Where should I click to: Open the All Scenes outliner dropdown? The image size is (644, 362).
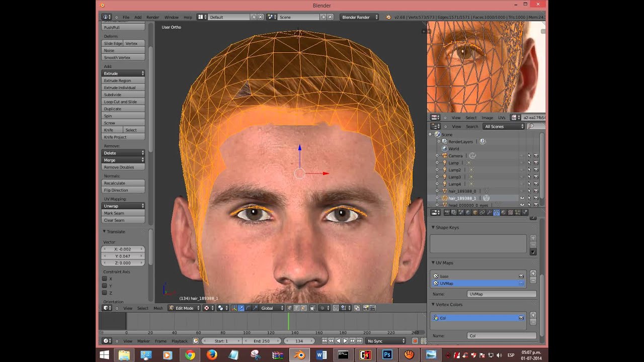click(x=504, y=126)
